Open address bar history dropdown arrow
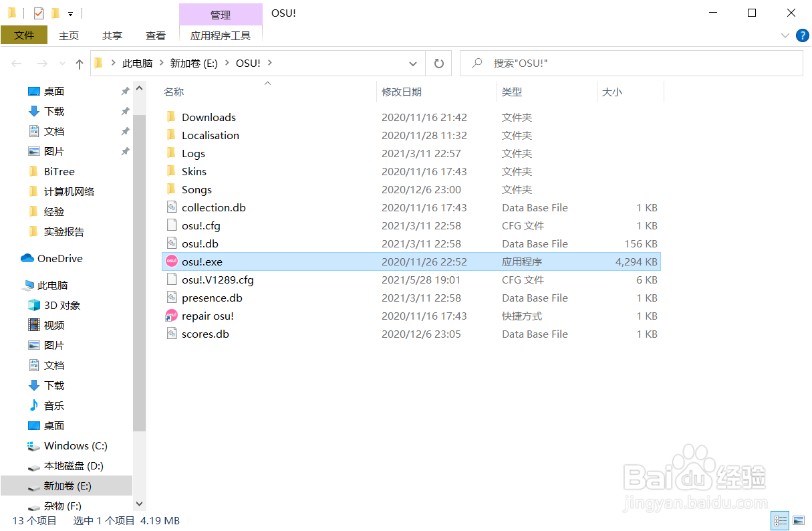This screenshot has height=531, width=812. pyautogui.click(x=412, y=64)
